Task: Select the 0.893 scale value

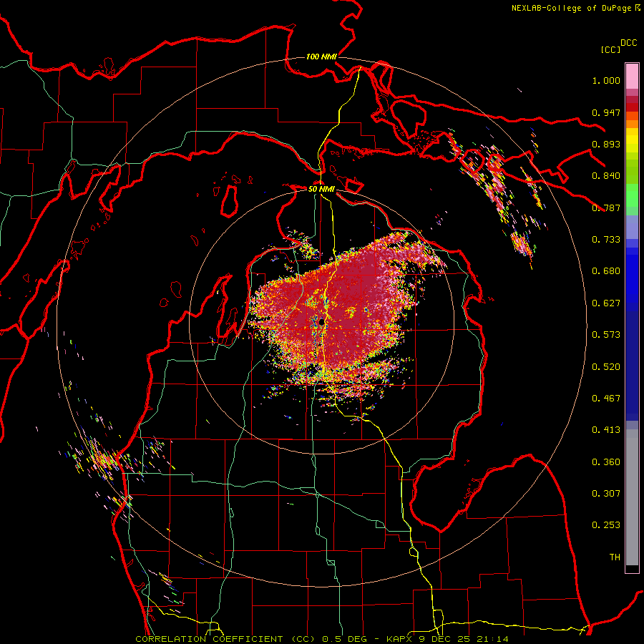Action: pyautogui.click(x=606, y=144)
